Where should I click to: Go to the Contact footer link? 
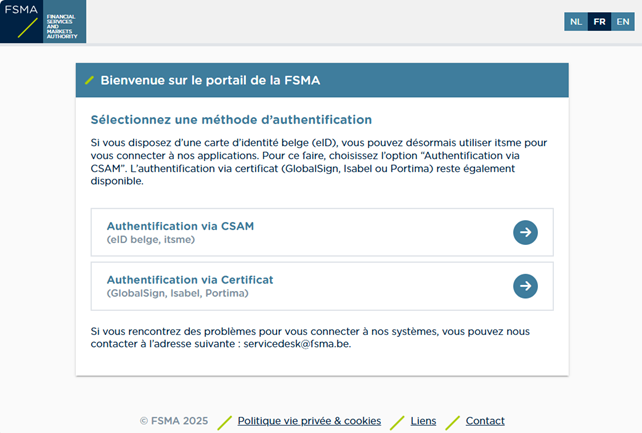485,421
